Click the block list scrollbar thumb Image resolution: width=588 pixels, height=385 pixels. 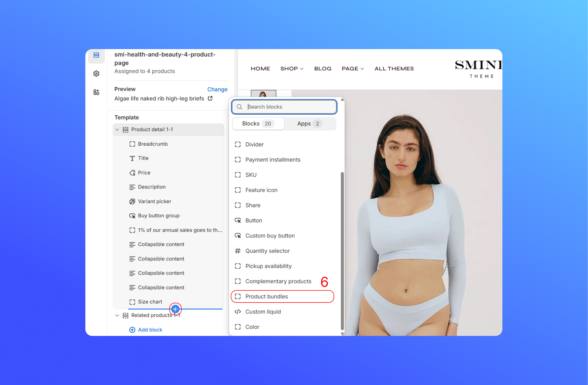(342, 251)
